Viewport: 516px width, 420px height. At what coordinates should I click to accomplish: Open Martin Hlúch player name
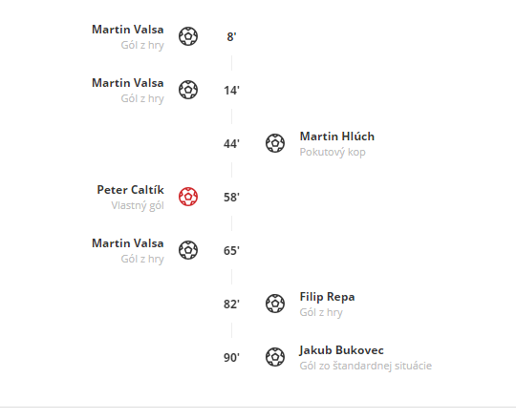point(337,136)
